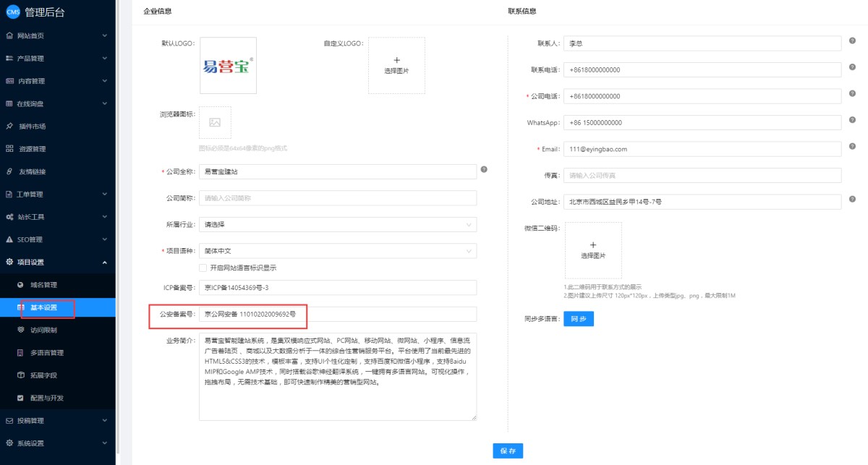Open the 项目语种 dropdown
The height and width of the screenshot is (465, 868).
click(338, 251)
